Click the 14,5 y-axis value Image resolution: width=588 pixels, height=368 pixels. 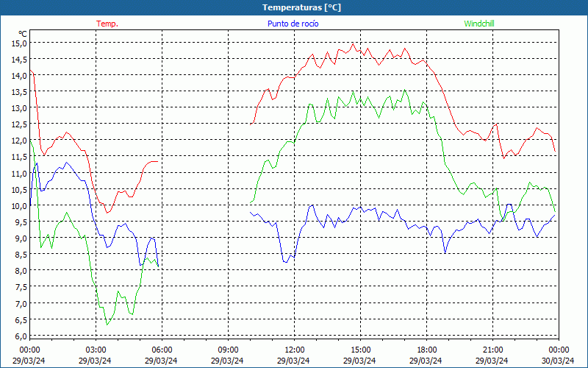(21, 60)
